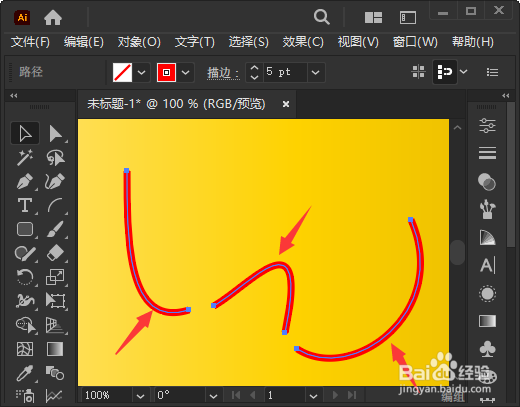Open the 视图(V) menu
The height and width of the screenshot is (407, 520).
click(x=358, y=42)
